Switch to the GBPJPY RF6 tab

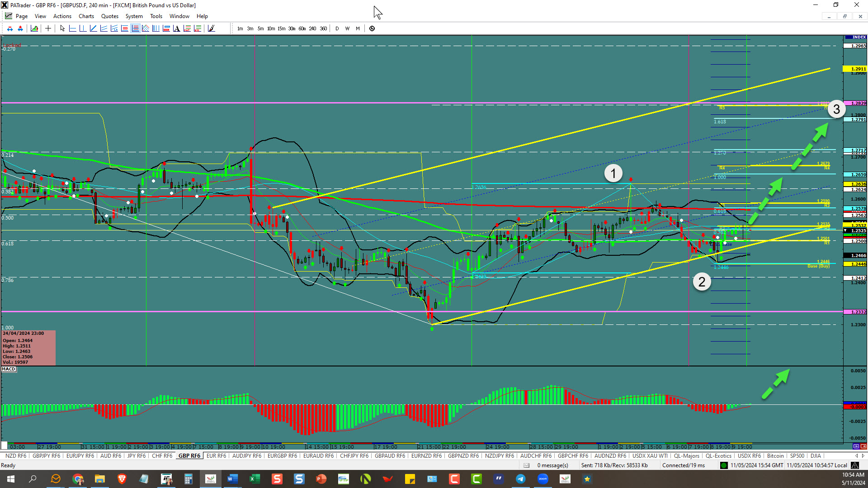(x=46, y=456)
